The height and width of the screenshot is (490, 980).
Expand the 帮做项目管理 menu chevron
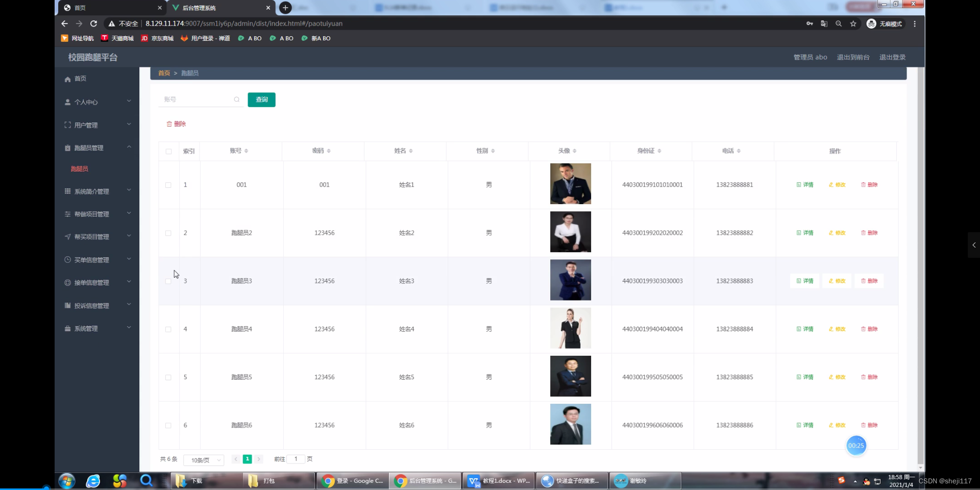(x=129, y=213)
